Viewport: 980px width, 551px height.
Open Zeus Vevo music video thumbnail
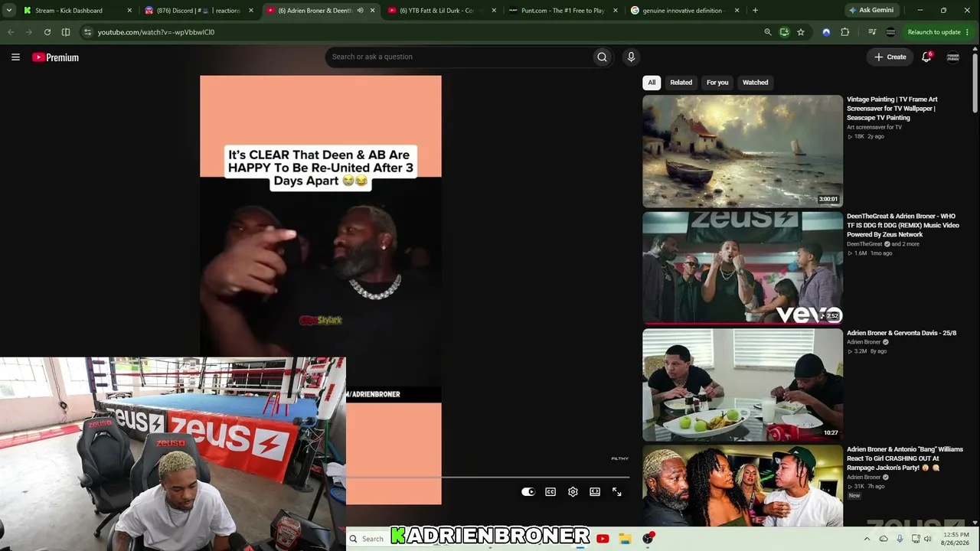[743, 268]
